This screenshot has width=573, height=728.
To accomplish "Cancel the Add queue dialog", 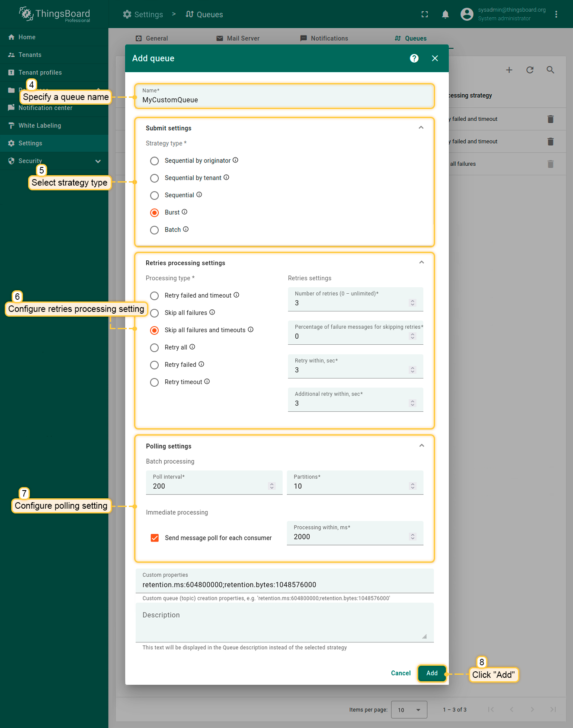I will coord(400,673).
